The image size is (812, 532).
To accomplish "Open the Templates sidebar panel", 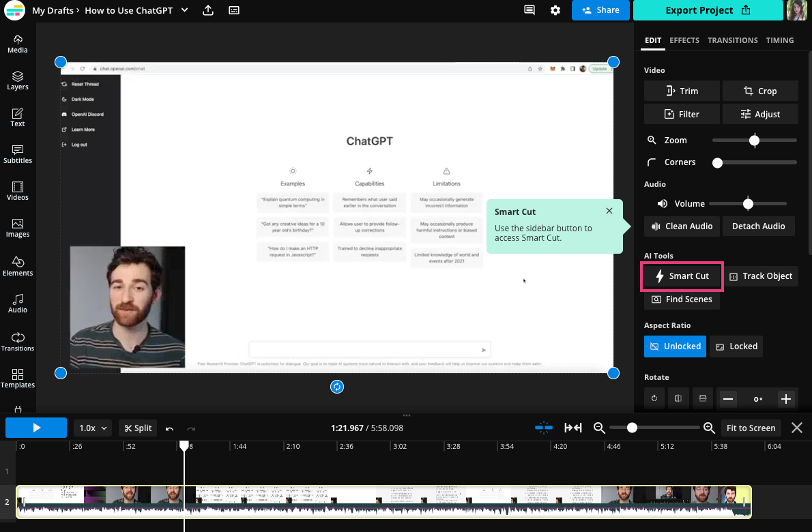I will 18,379.
